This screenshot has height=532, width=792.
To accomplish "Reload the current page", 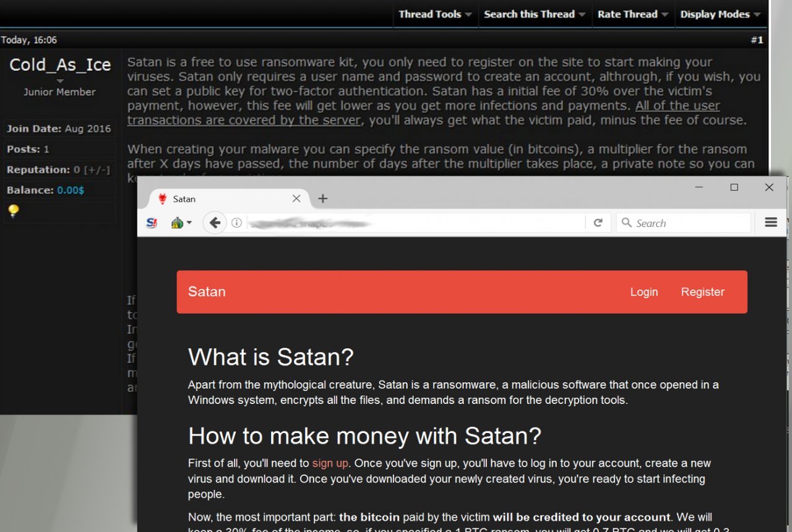I will pyautogui.click(x=598, y=222).
